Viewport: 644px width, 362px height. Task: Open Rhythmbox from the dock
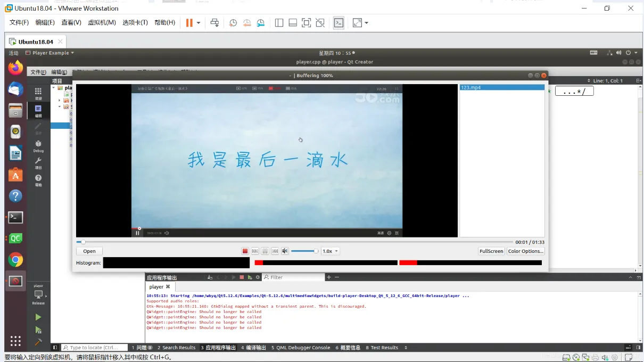click(15, 131)
